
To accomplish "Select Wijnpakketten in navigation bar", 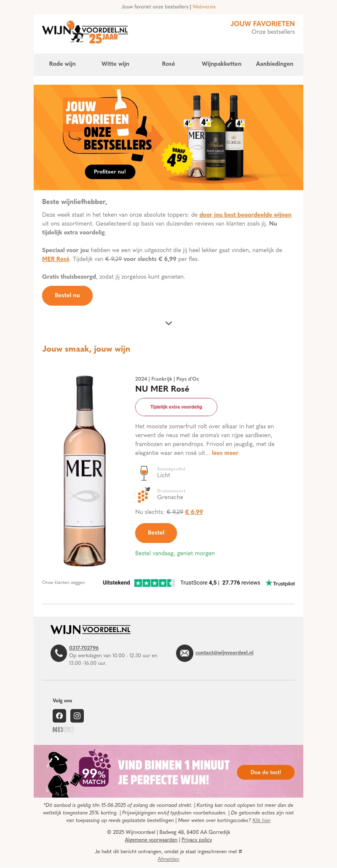I will [222, 64].
